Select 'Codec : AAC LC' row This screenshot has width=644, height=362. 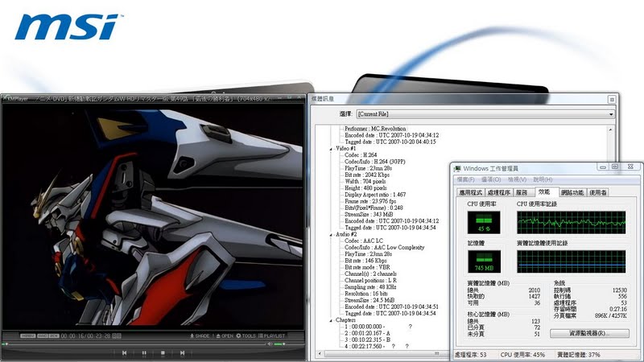[364, 241]
